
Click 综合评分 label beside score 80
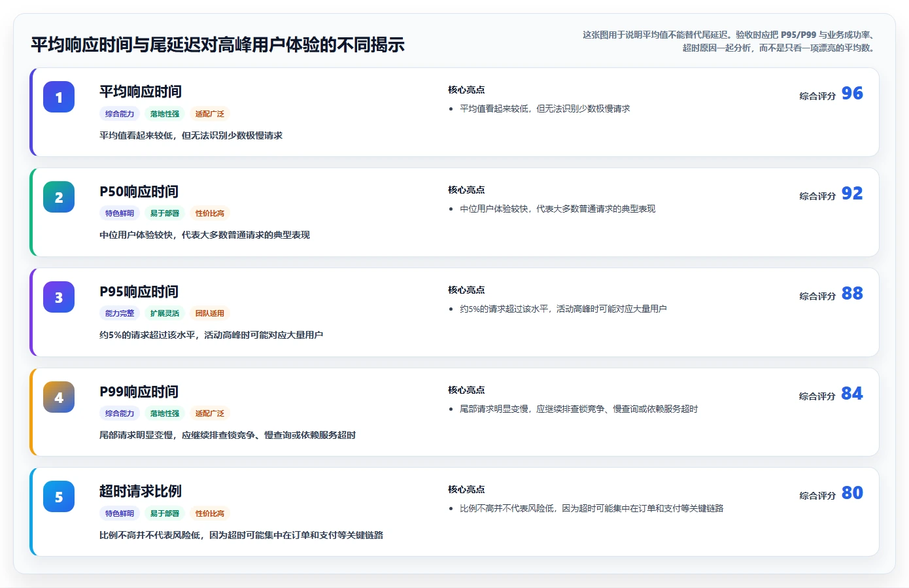[x=817, y=496]
